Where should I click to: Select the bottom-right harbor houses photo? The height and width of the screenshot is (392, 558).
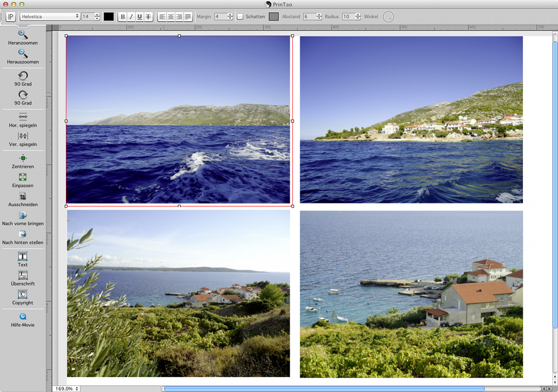coord(411,294)
